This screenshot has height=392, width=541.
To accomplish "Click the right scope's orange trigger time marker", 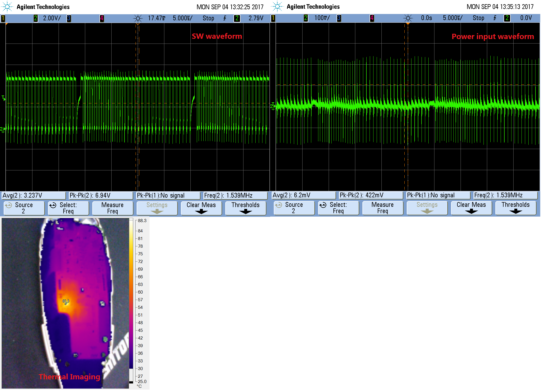I will [408, 24].
